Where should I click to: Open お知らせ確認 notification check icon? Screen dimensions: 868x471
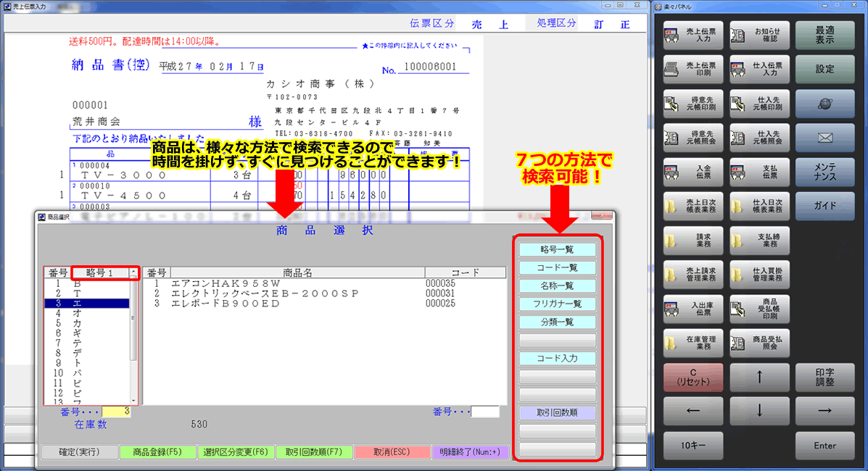tap(759, 36)
